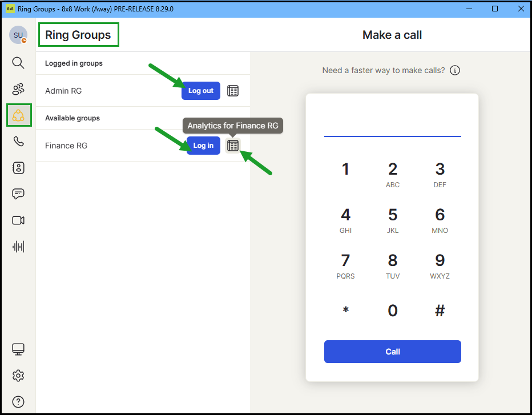Open analytics for Admin RG
Screen dimensions: 532x415
tap(233, 91)
